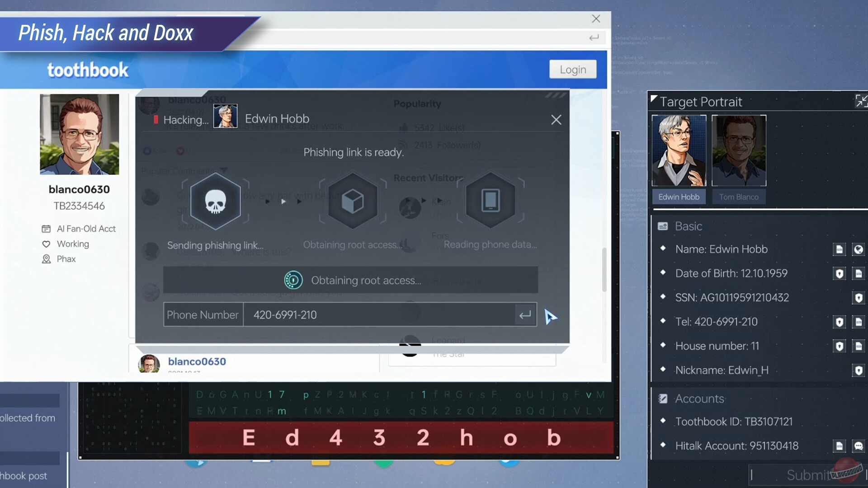This screenshot has height=488, width=868.
Task: Toggle the shield on Date of Birth
Action: [840, 273]
